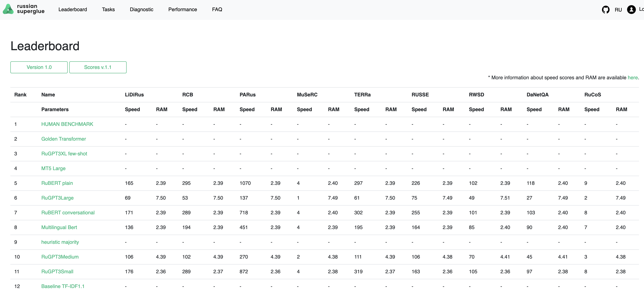
Task: Click the RuCoS column header
Action: pyautogui.click(x=592, y=95)
